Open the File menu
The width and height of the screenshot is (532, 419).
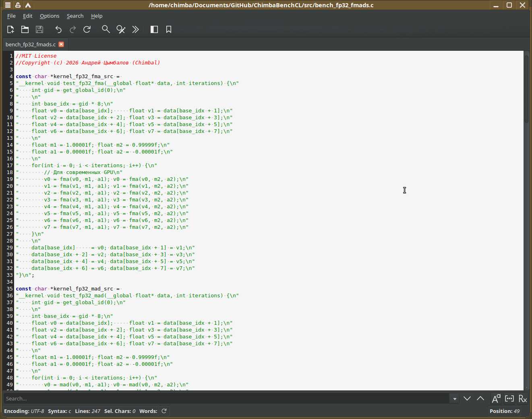(11, 16)
